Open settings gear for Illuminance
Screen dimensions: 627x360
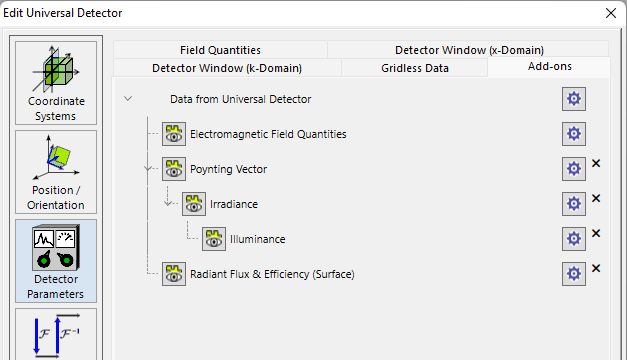click(x=574, y=239)
